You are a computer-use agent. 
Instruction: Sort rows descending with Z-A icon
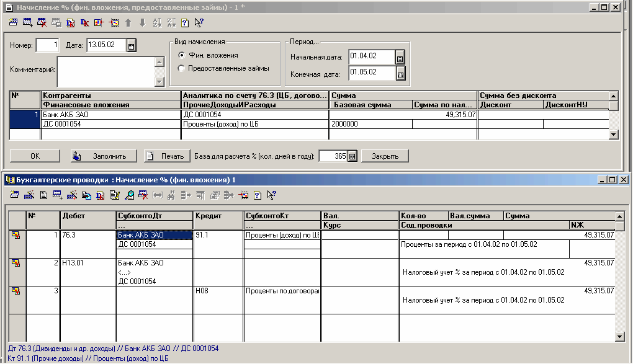pyautogui.click(x=171, y=22)
